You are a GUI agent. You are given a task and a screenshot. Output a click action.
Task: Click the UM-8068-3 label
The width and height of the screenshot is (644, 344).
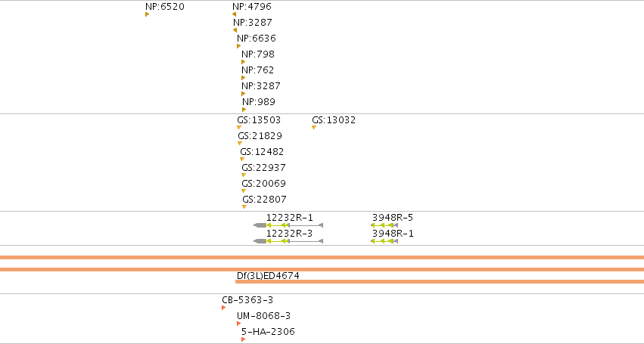tap(263, 316)
